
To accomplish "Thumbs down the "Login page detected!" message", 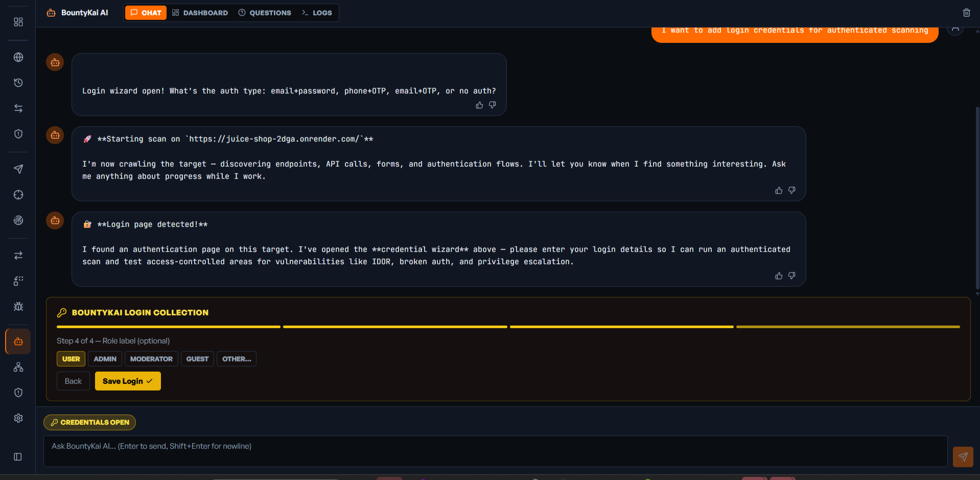I will (x=792, y=276).
